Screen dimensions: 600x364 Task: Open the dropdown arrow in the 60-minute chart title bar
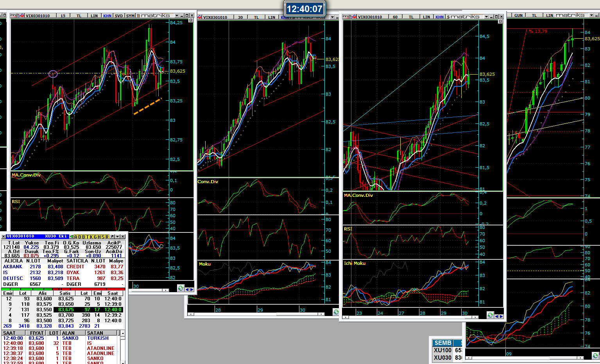486,17
